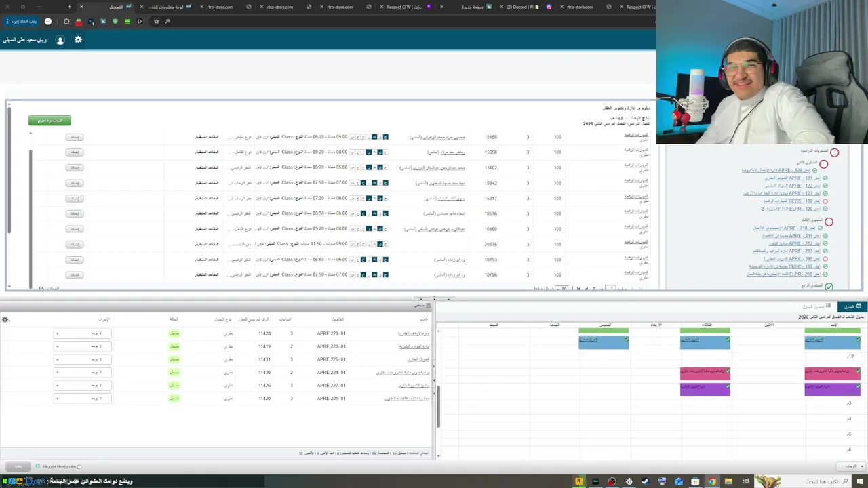The height and width of the screenshot is (488, 868).
Task: Open the ELPR 120 course link
Action: [791, 209]
